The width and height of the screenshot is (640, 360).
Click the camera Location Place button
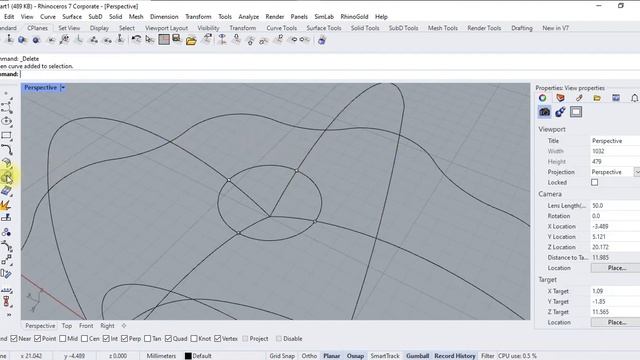[x=616, y=268]
